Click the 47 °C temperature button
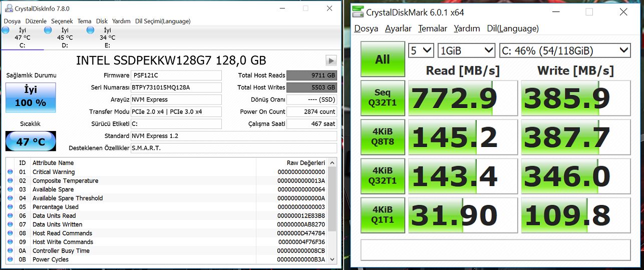644x270 pixels. tap(31, 141)
